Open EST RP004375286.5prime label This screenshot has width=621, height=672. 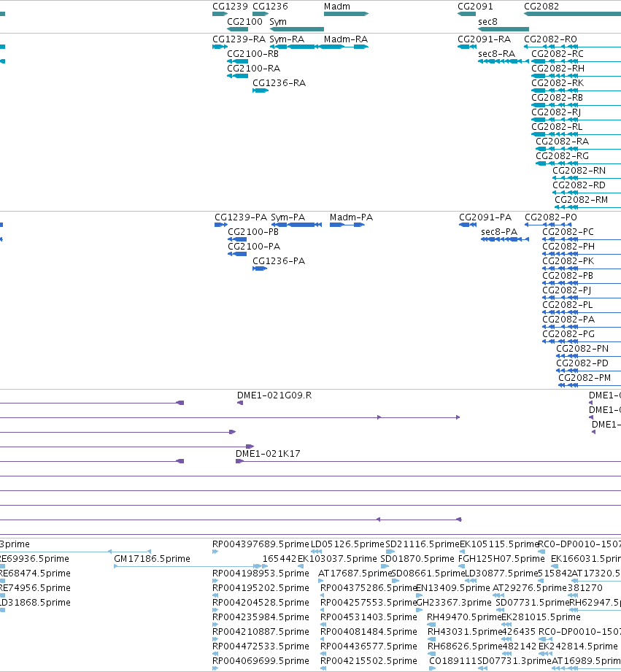coord(369,588)
